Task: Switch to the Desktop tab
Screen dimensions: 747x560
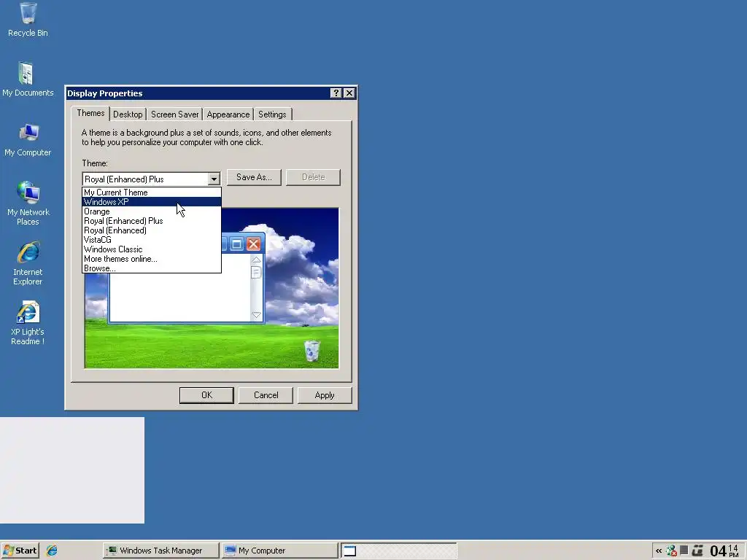Action: pos(128,114)
